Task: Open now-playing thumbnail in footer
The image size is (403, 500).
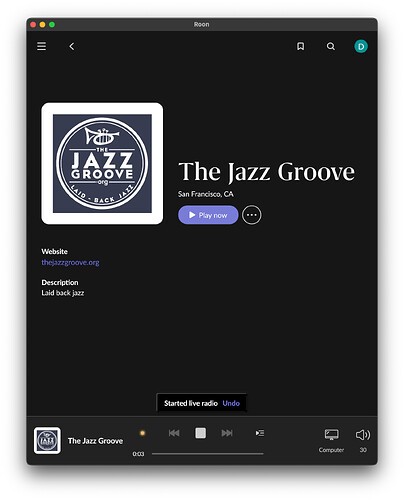Action: pyautogui.click(x=47, y=441)
